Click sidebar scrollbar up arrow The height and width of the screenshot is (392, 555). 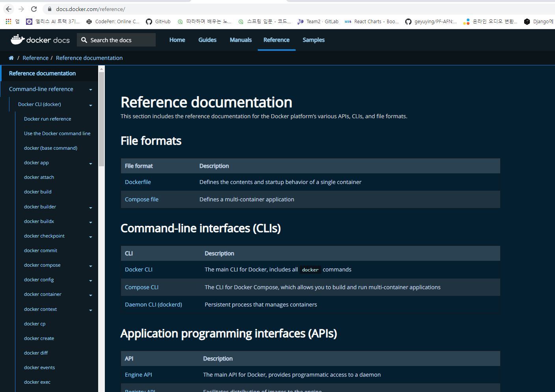[102, 69]
